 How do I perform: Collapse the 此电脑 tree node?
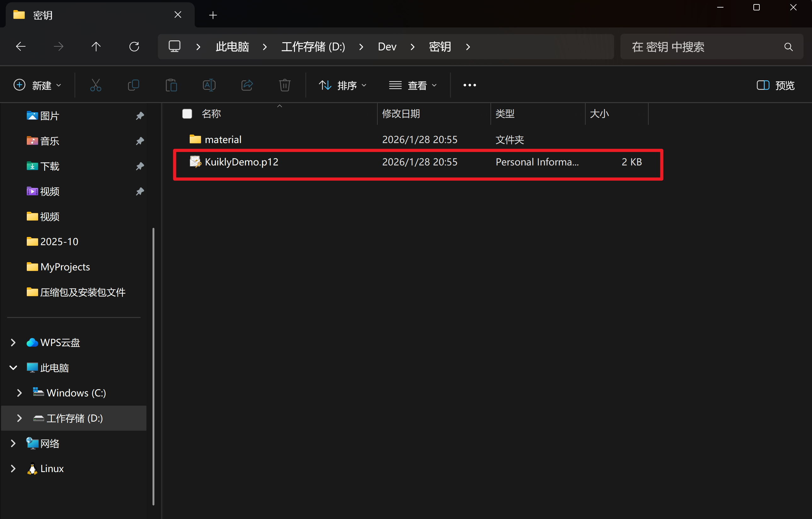(x=13, y=367)
